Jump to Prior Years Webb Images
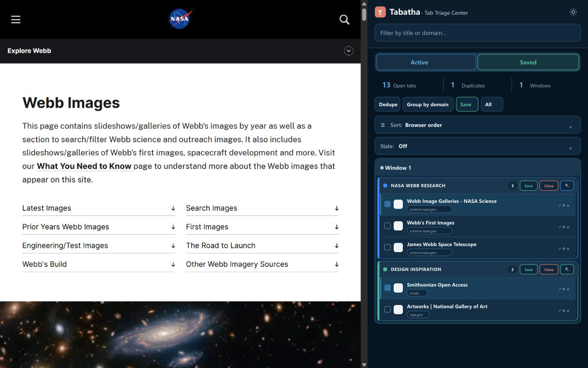This screenshot has height=368, width=588. point(99,227)
